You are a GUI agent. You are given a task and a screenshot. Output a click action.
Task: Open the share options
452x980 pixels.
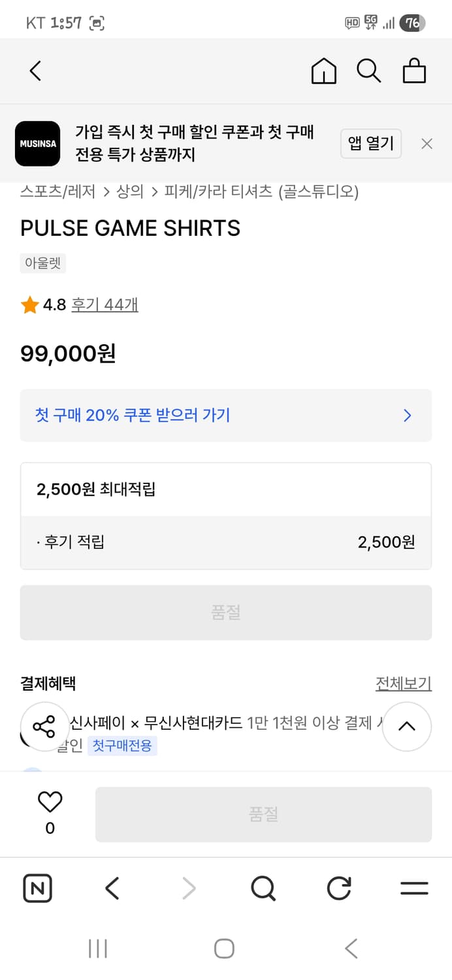point(44,727)
